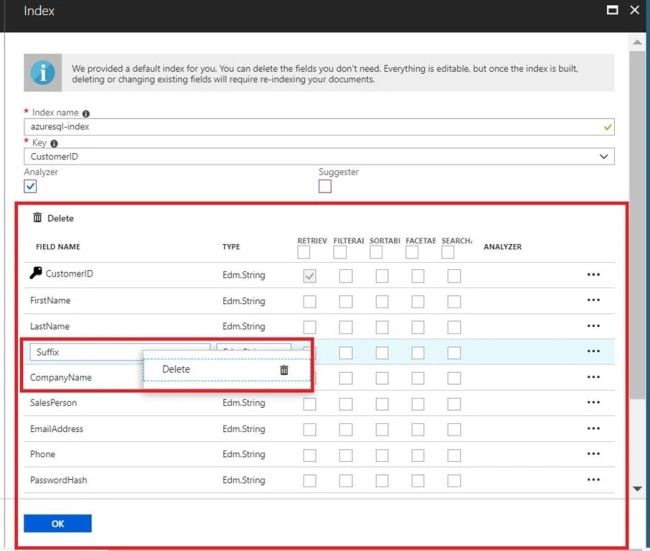The image size is (650, 551).
Task: Click the Delete command label
Action: [61, 218]
